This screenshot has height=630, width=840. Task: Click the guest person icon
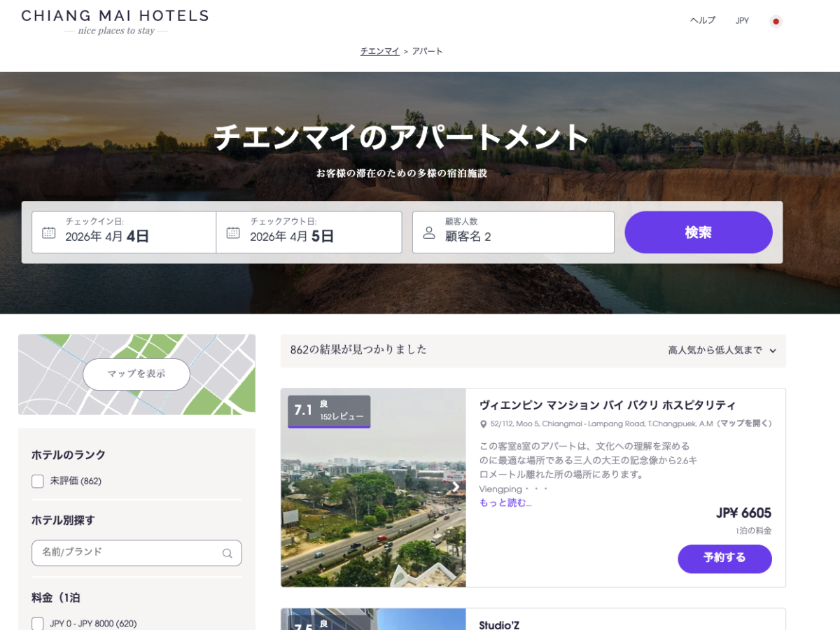coord(429,232)
